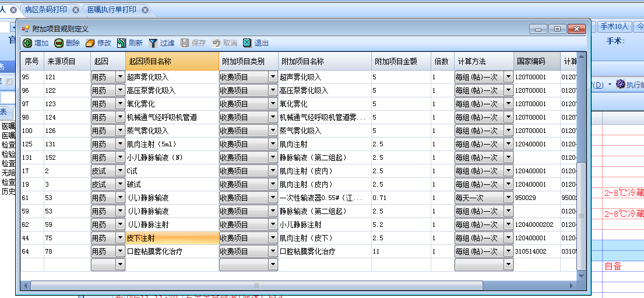Click the 附加项目名称 column header
This screenshot has height=298, width=644.
coord(325,61)
